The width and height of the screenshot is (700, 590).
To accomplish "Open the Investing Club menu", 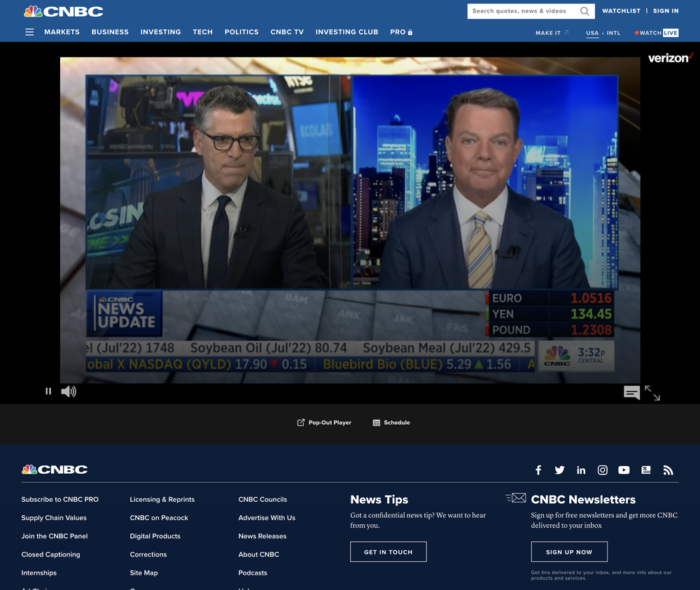I will click(x=347, y=32).
